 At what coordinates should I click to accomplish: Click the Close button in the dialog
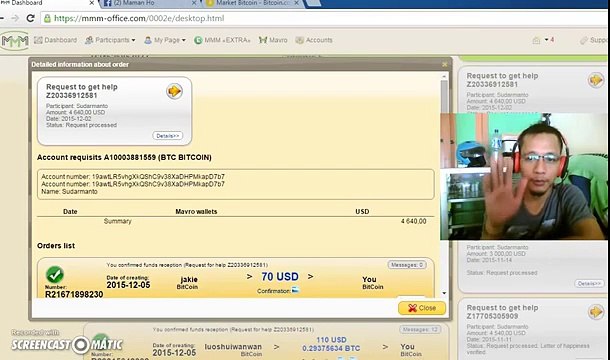click(x=422, y=308)
